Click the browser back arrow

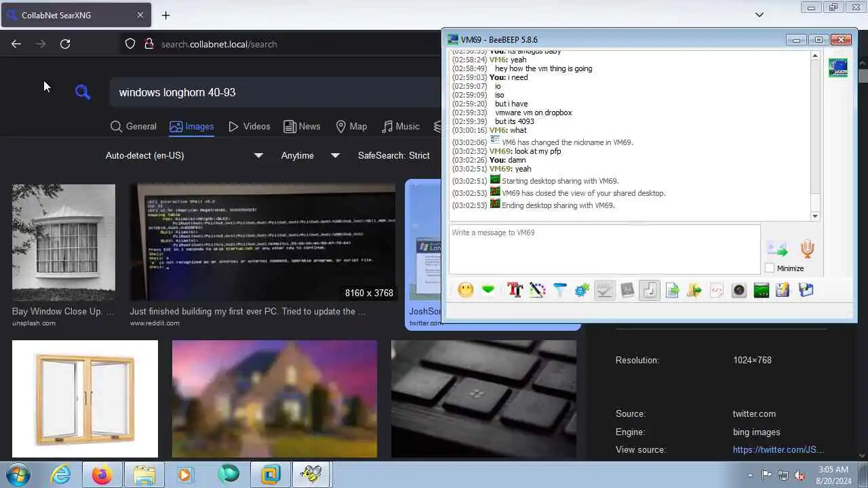click(16, 44)
